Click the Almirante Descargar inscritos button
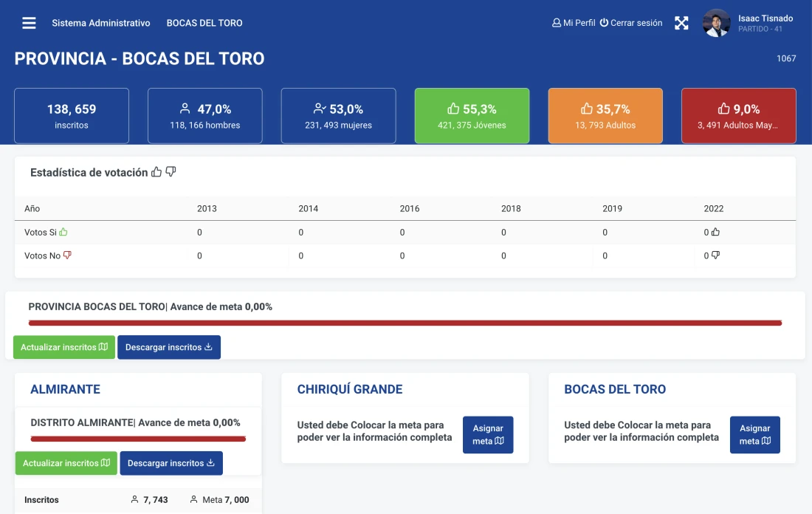Image resolution: width=812 pixels, height=514 pixels. (x=171, y=463)
